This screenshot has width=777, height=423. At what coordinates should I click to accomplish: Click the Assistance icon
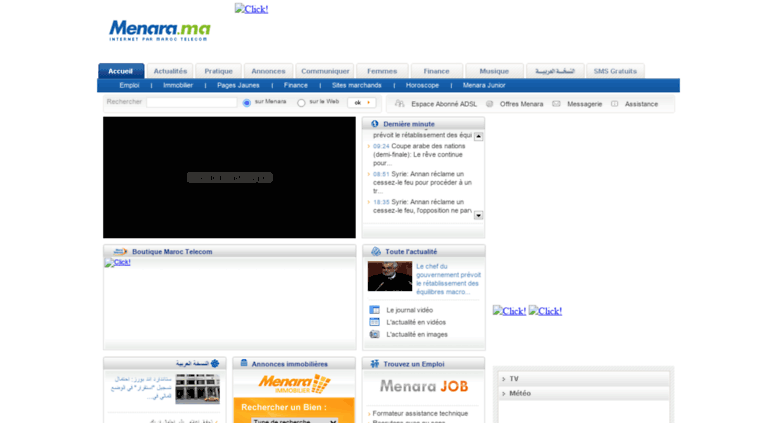(x=614, y=104)
